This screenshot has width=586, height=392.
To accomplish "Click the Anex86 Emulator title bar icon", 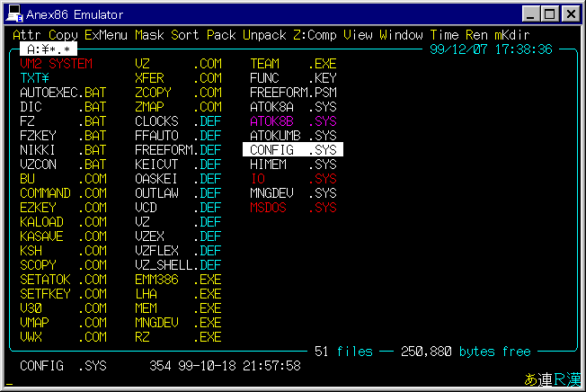I will point(14,13).
